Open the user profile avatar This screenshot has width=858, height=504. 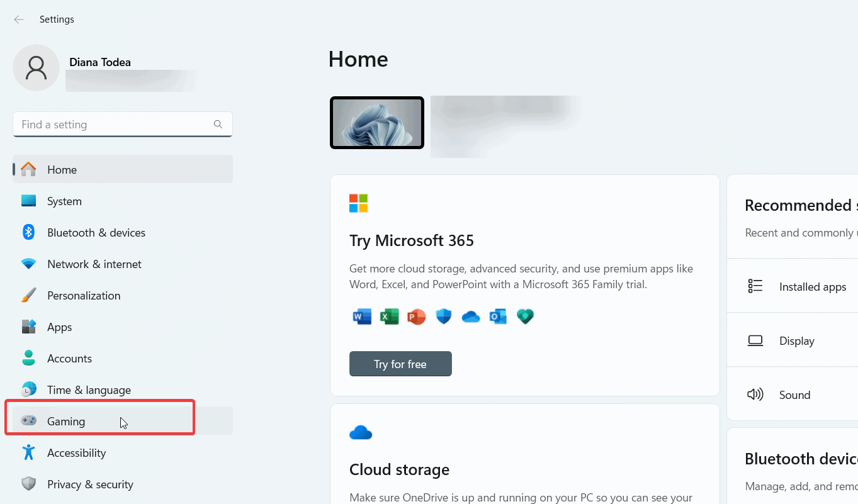(37, 68)
